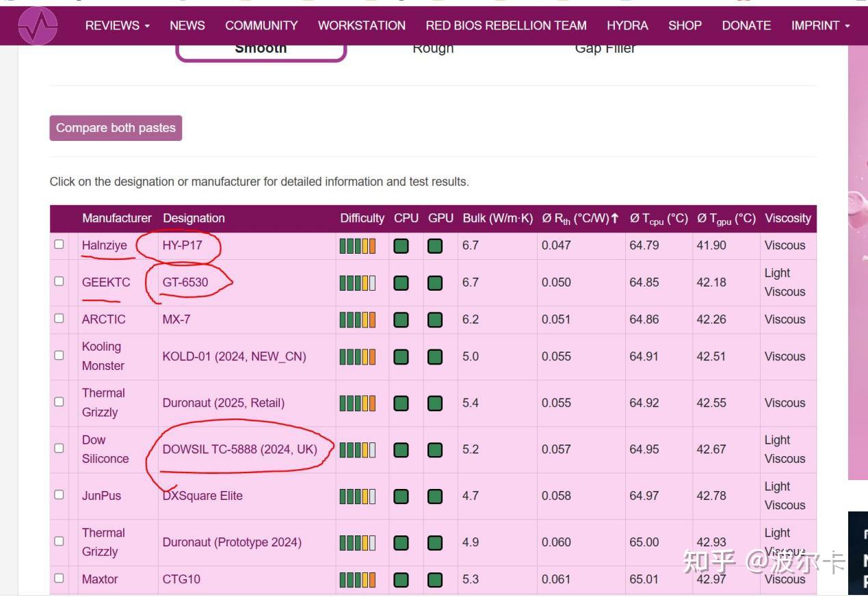Viewport: 868px width, 597px height.
Task: Click the CPU green indicator for HY-P17
Action: click(402, 246)
